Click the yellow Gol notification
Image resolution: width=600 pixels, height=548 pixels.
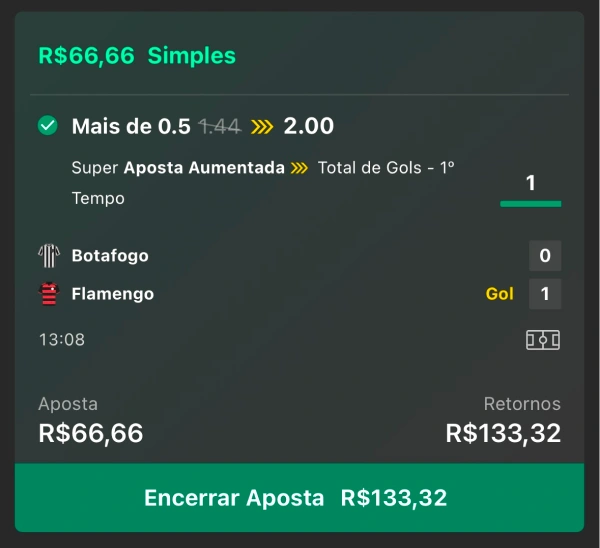[x=499, y=294]
